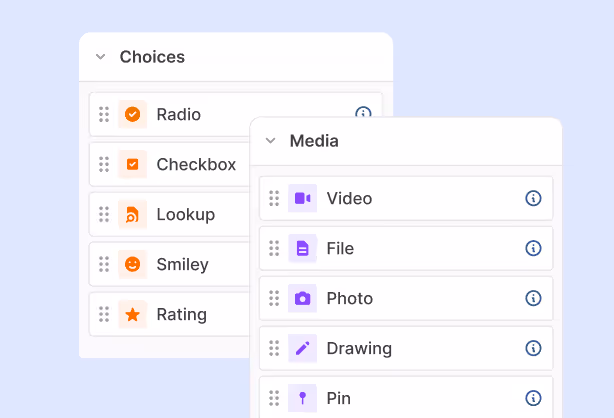Grab the drag handle beside Lookup
Viewport: 614px width, 418px height.
pyautogui.click(x=104, y=214)
